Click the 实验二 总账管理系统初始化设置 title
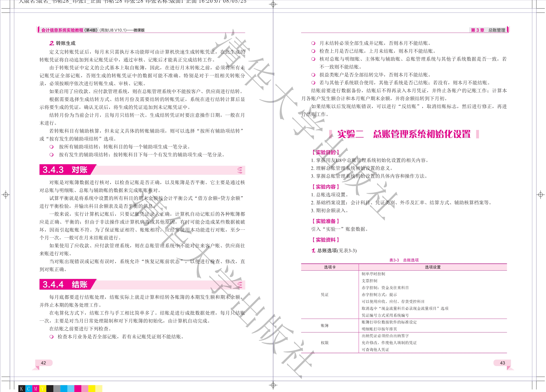Screen dimensions: 546x392 [404, 134]
